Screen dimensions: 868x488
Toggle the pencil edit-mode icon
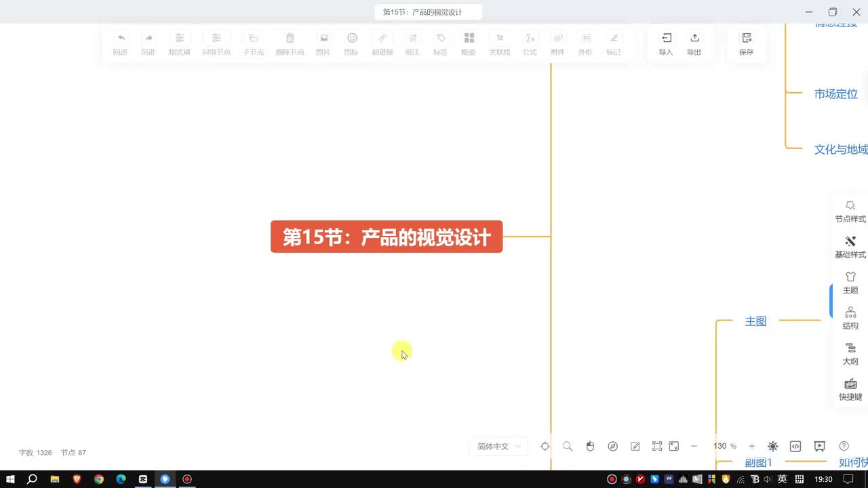coord(635,446)
